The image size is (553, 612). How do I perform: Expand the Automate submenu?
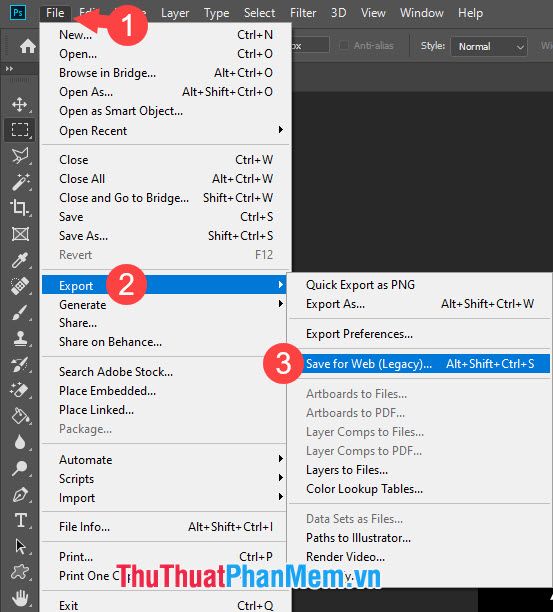[165, 459]
